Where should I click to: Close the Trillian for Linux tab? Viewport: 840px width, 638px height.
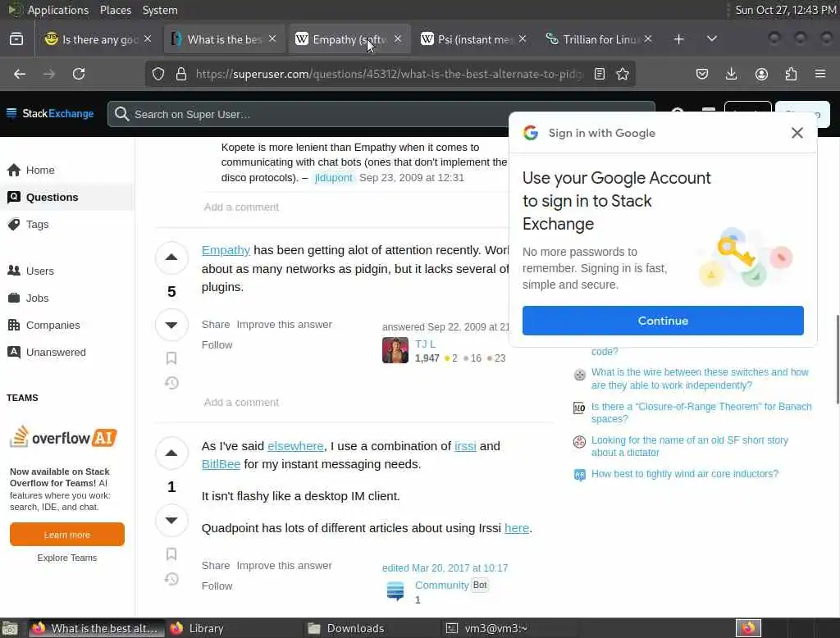point(648,39)
